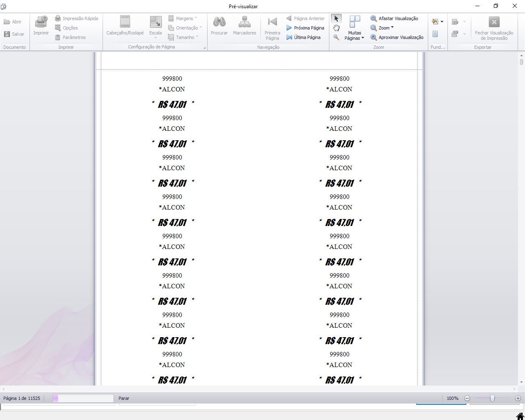Click the vertical scrollbar thumb

(x=521, y=62)
